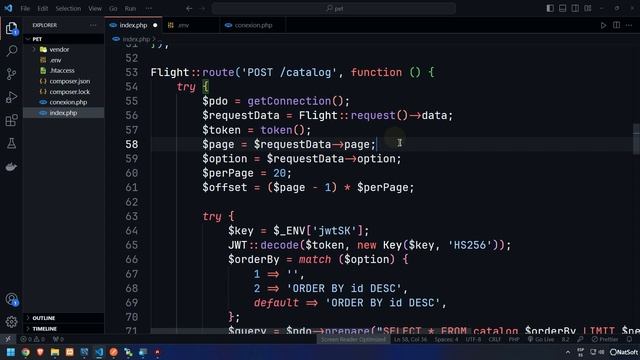Image resolution: width=640 pixels, height=360 pixels.
Task: Click the horizontal scrollbar under the code
Action: [310, 331]
